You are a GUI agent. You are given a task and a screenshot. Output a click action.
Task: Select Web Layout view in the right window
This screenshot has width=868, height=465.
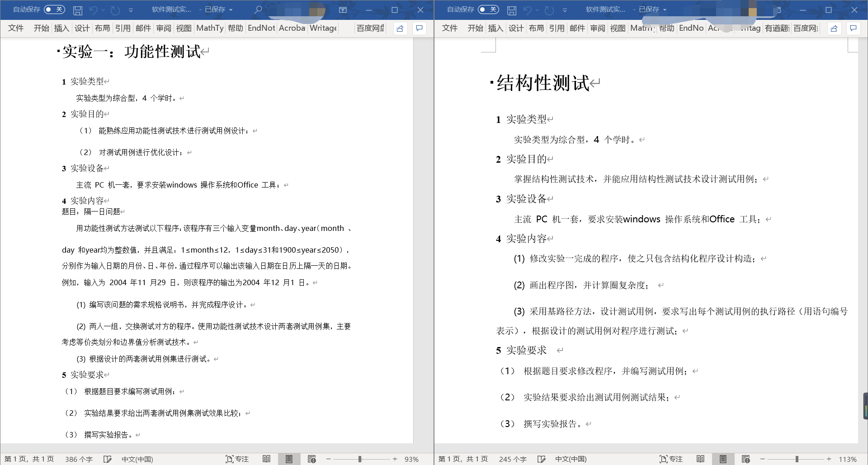746,459
